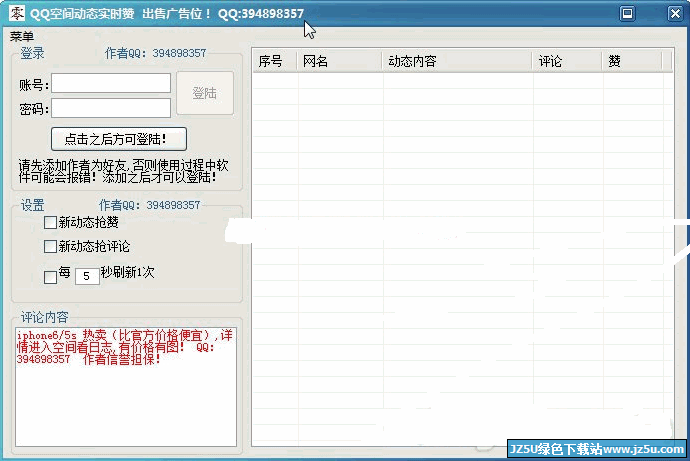Click the refresh interval seconds field
Image resolution: width=690 pixels, height=461 pixels.
coord(87,276)
